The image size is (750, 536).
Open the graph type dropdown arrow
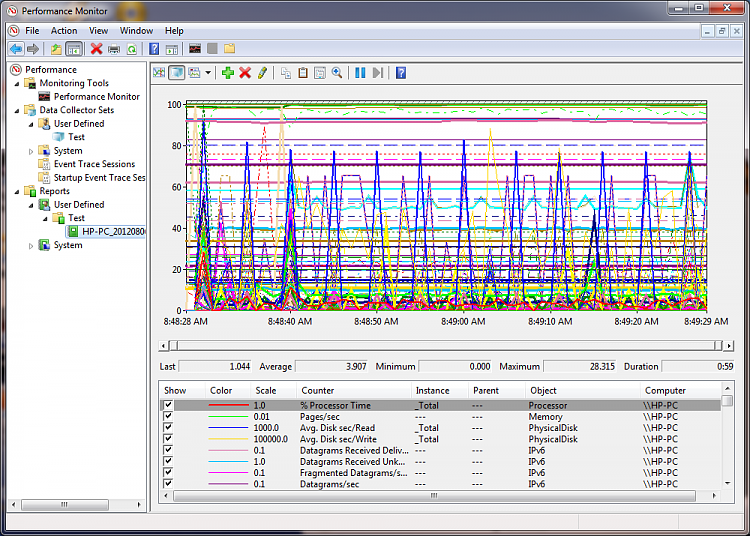208,73
